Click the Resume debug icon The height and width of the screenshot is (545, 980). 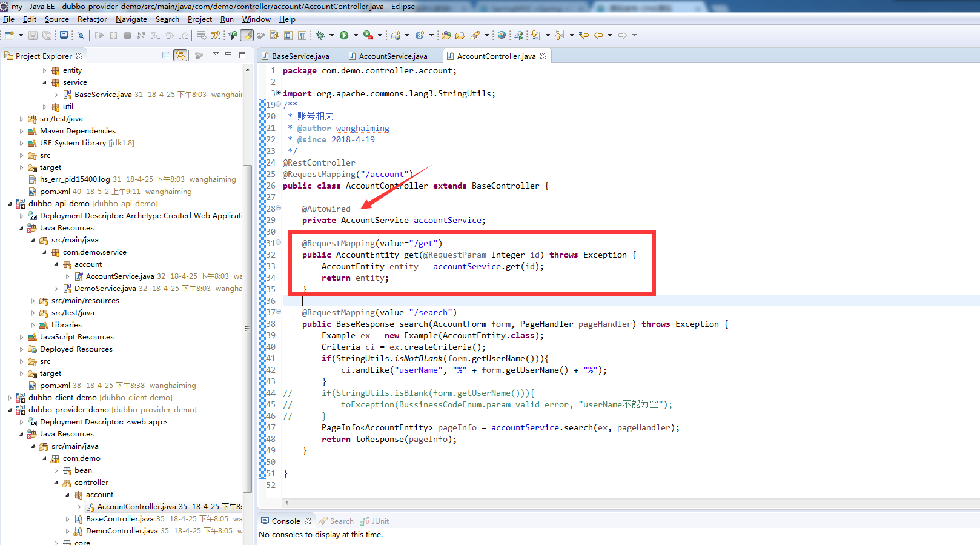pyautogui.click(x=99, y=35)
